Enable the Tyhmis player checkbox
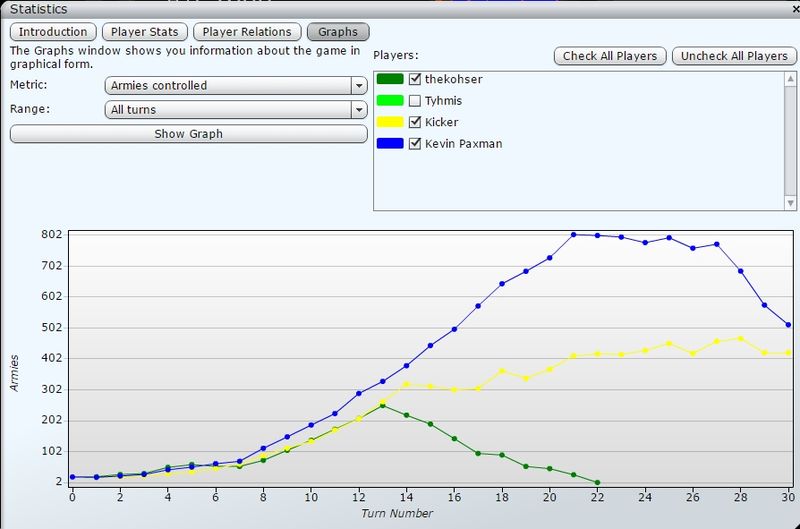Viewport: 800px width, 529px height. [416, 101]
